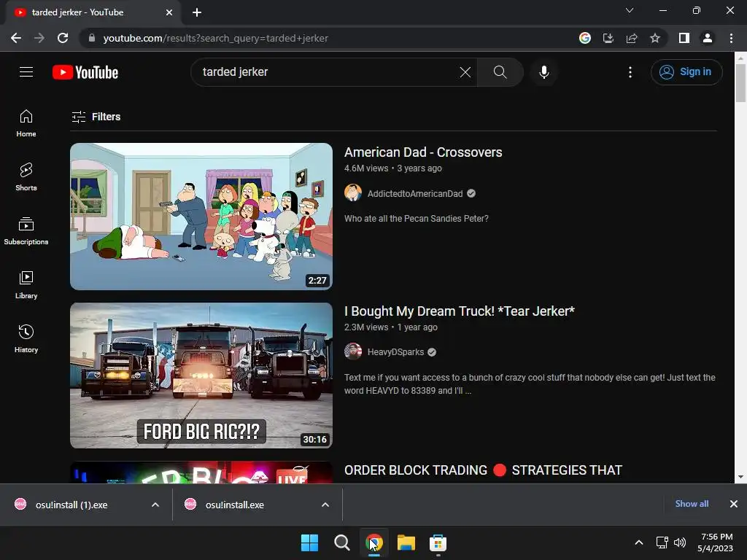Open YouTube settings three-dot menu

[x=630, y=72]
